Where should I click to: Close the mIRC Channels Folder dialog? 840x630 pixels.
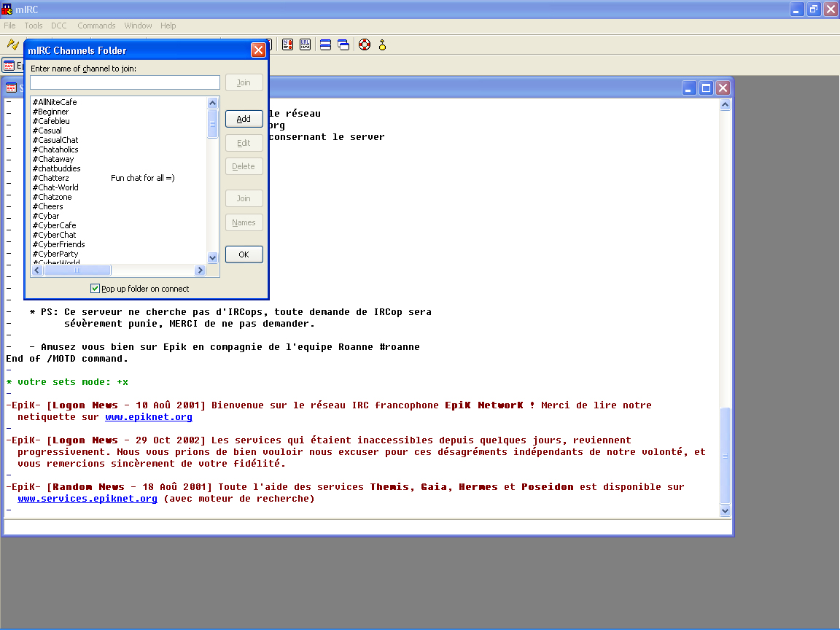click(258, 50)
